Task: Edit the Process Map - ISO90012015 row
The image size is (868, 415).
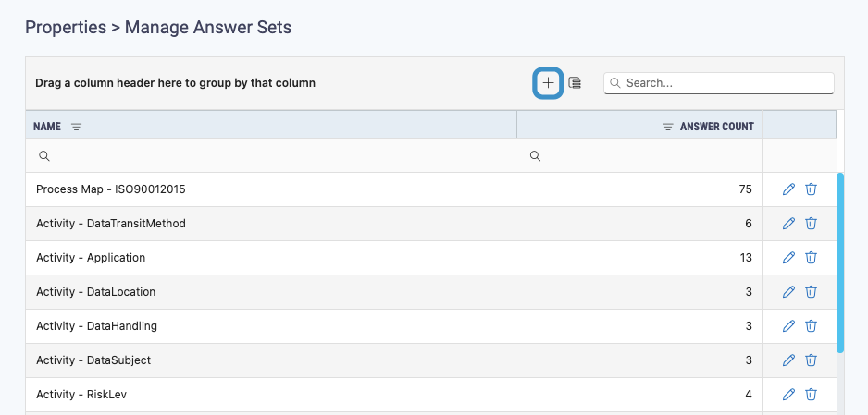Action: (788, 189)
